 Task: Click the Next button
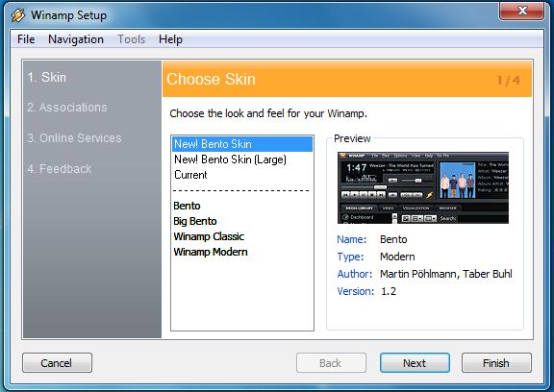point(415,363)
